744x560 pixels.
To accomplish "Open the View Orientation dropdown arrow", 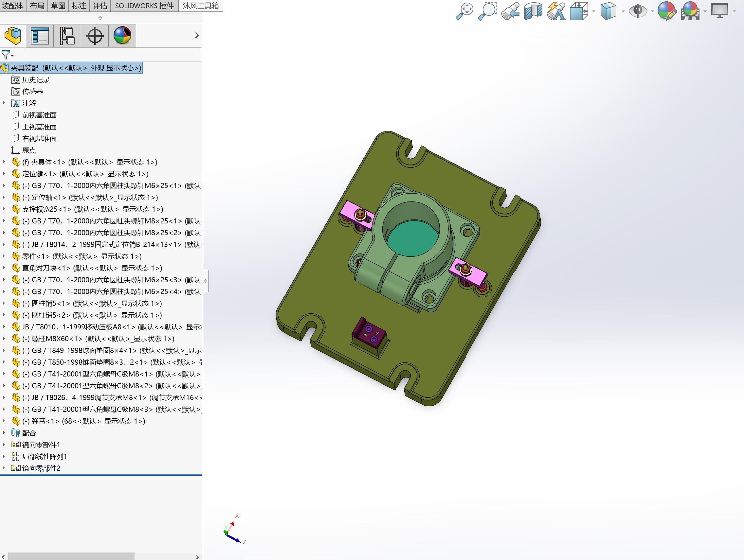I will (594, 11).
